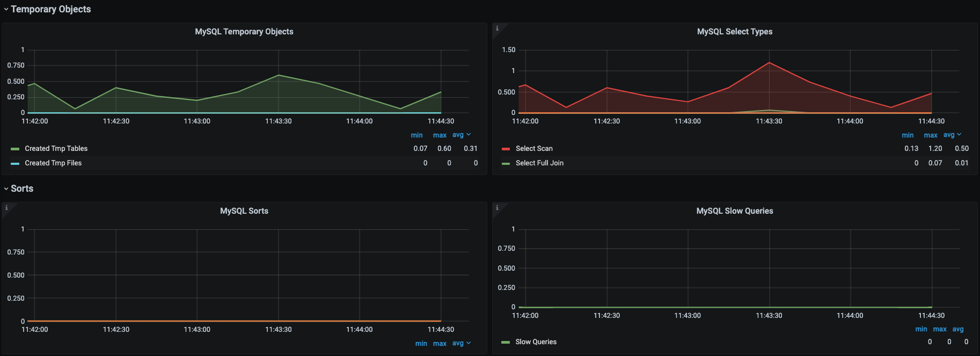Viewport: 980px width, 356px height.
Task: Click avg sort arrow in Temporary Objects legend
Action: coord(469,135)
